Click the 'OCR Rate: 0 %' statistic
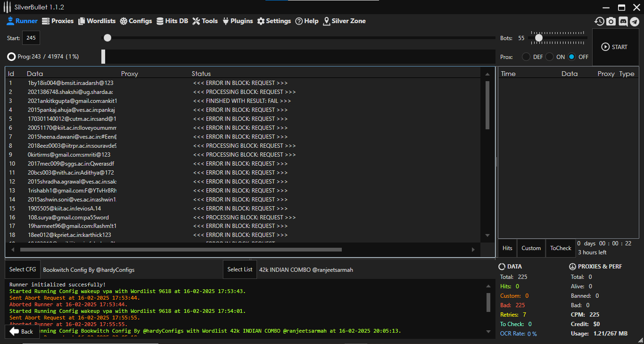 [518, 334]
